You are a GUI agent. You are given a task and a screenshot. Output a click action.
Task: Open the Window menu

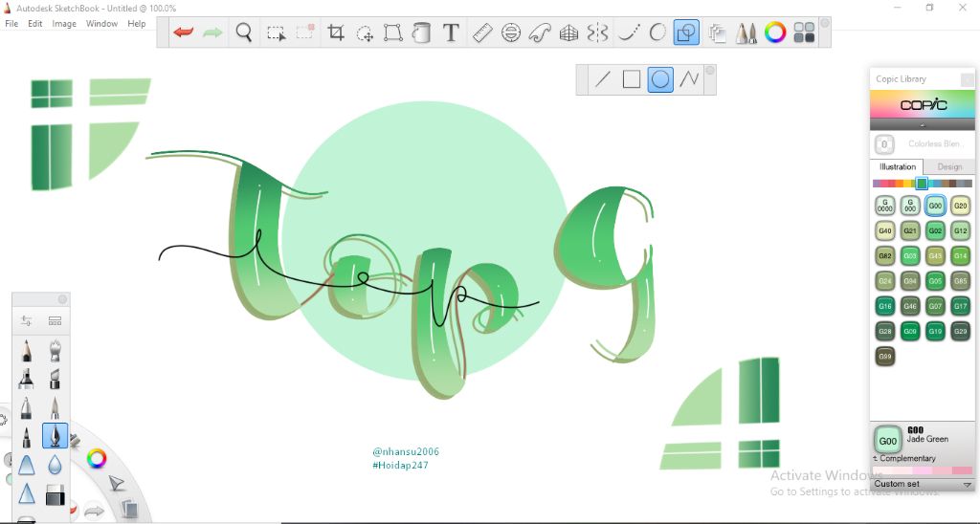[x=101, y=24]
